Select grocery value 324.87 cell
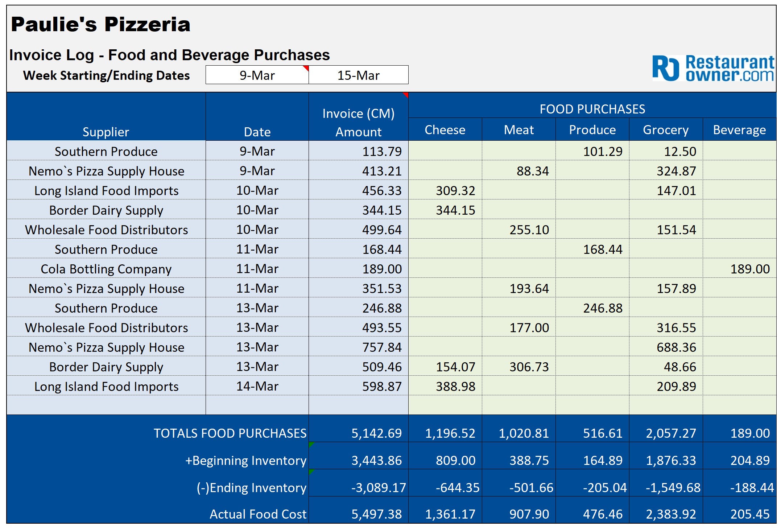Screen dimensions: 781x532 (666, 170)
